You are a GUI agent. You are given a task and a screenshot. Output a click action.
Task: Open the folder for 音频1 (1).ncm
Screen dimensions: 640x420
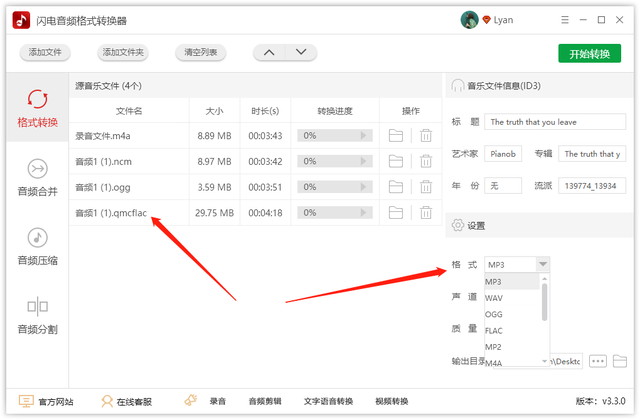pos(396,161)
